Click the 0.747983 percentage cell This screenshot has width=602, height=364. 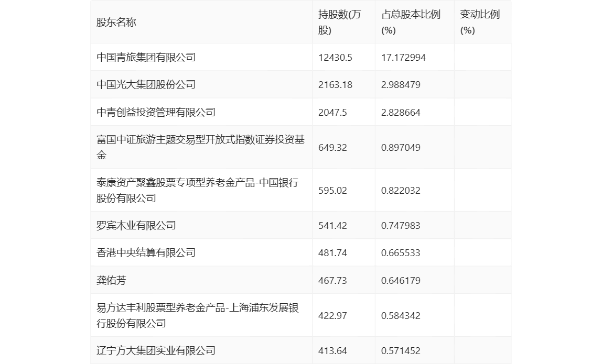pyautogui.click(x=401, y=226)
